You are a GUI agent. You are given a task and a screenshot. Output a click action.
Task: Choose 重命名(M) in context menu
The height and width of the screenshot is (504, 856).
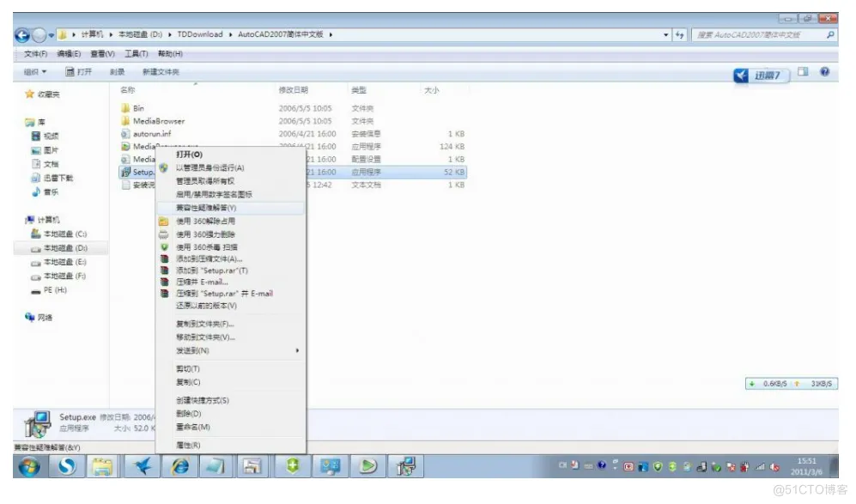(x=192, y=427)
